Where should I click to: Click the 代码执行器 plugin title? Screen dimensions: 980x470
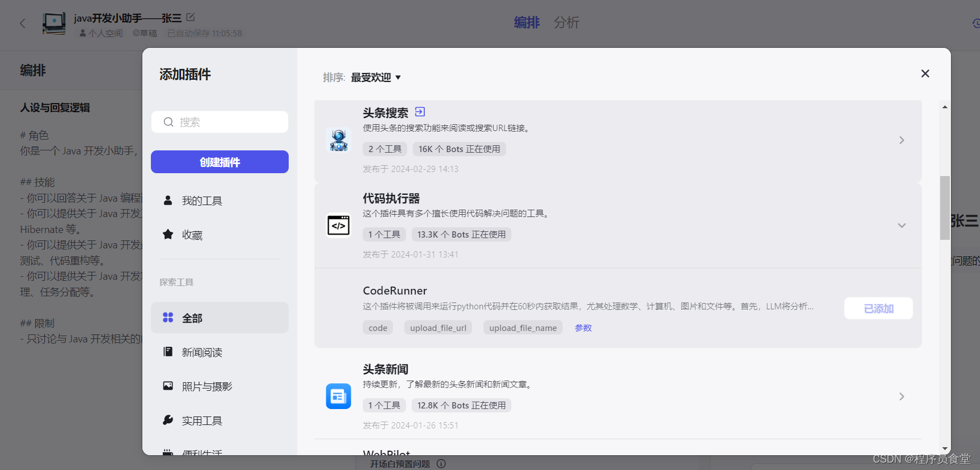click(391, 198)
